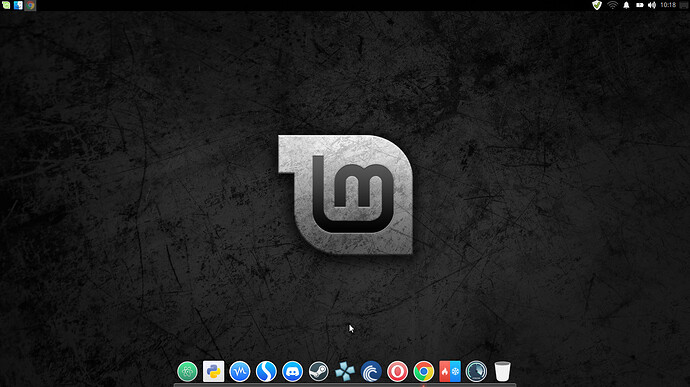Show notifications via the bell icon

click(x=626, y=5)
